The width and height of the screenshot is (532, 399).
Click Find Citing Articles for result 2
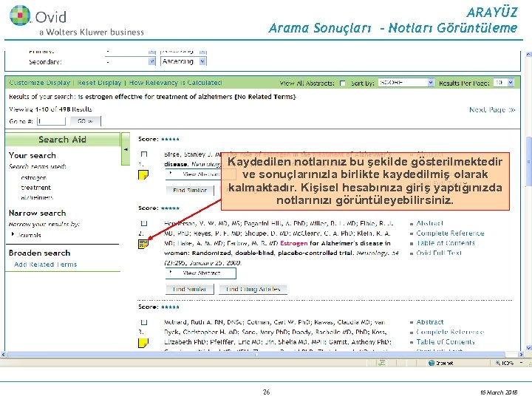[253, 289]
